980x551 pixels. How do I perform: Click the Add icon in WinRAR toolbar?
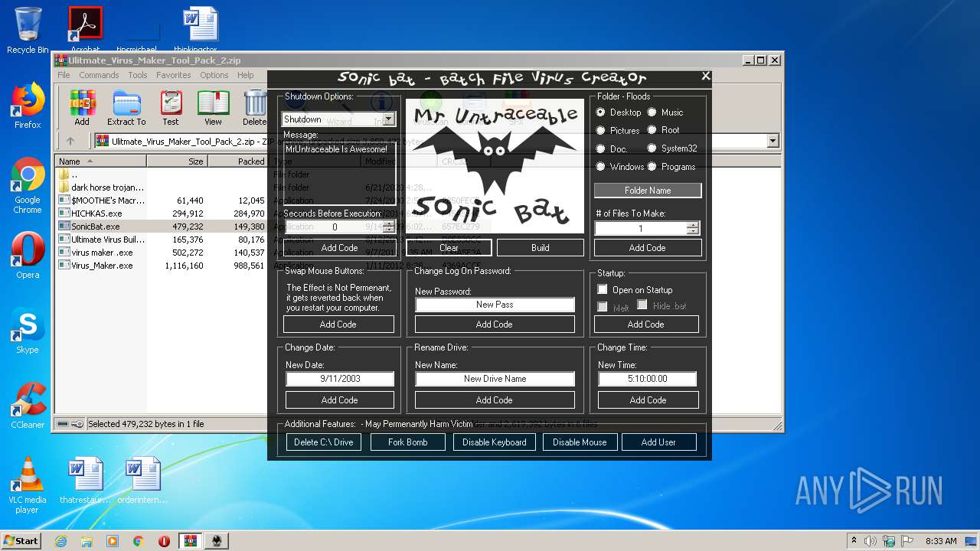click(82, 107)
